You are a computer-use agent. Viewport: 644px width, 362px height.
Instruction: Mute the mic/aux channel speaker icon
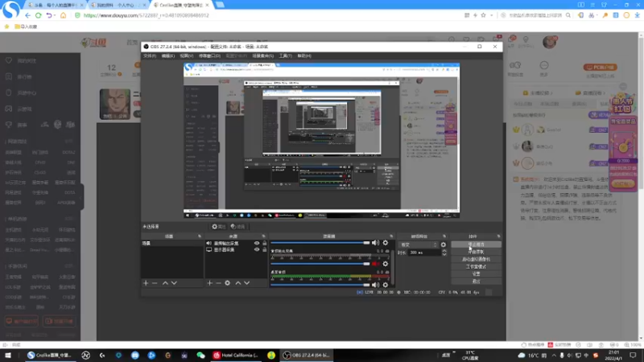pos(375,285)
